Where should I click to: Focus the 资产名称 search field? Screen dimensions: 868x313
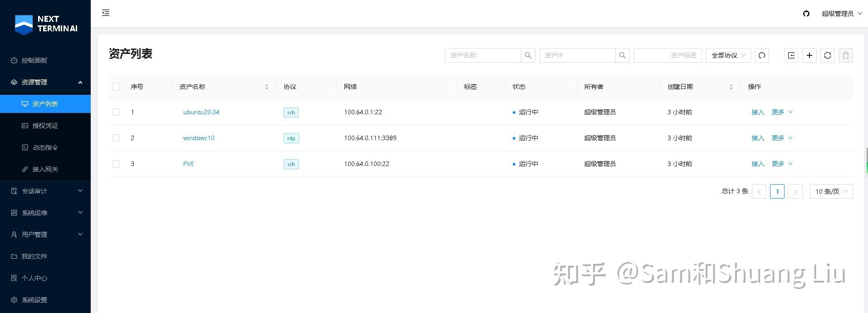tap(483, 55)
